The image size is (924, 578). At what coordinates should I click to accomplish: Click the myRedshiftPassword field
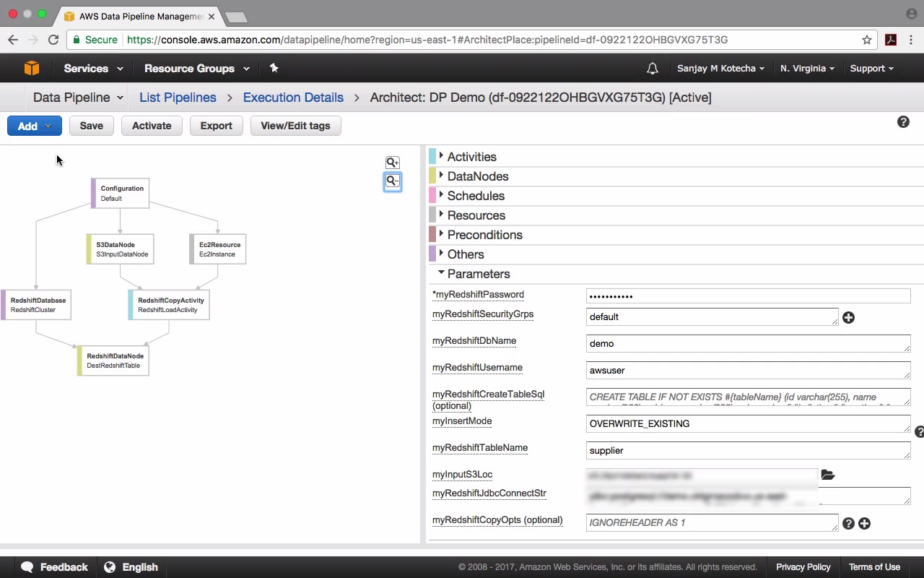(x=749, y=296)
